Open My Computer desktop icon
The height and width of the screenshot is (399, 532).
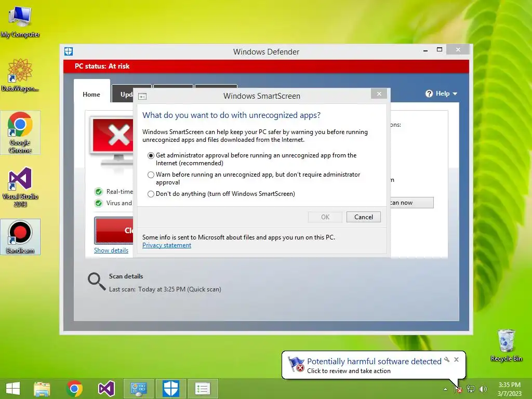click(x=20, y=21)
